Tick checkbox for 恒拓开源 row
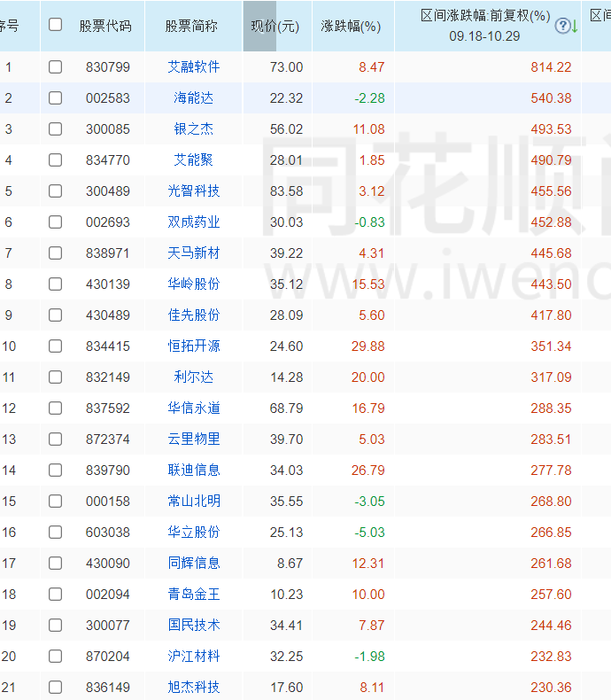 55,346
